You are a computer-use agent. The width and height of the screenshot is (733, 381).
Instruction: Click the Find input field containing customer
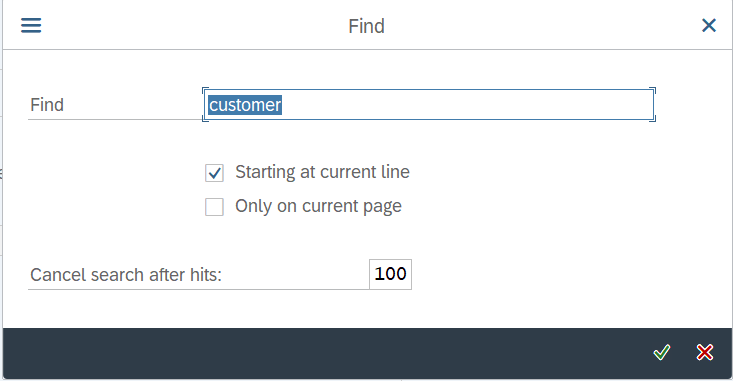pos(429,105)
